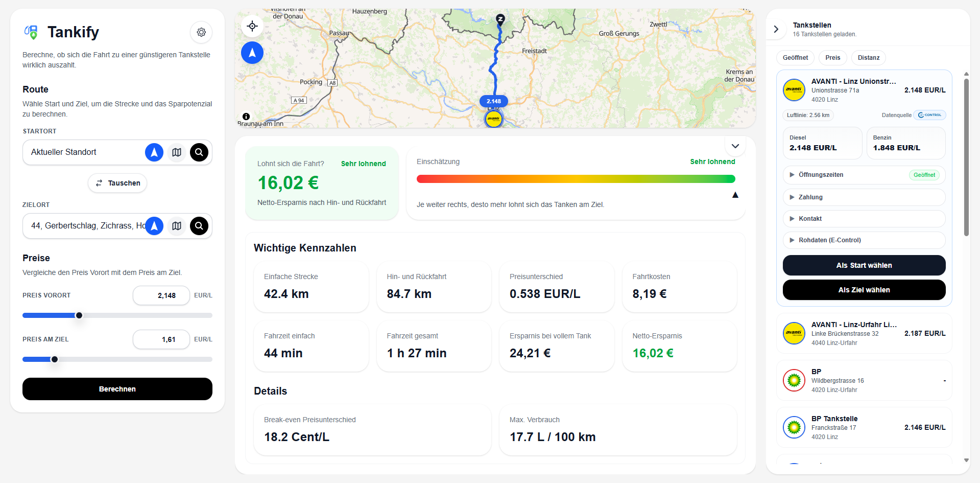Click Fahrzeit einfach 44 min tile
This screenshot has width=980, height=483.
point(311,346)
